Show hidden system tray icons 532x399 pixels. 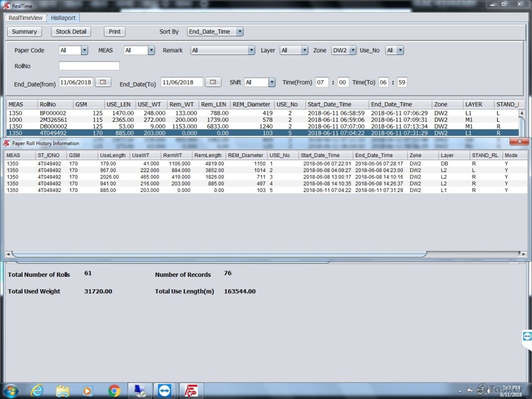click(459, 391)
